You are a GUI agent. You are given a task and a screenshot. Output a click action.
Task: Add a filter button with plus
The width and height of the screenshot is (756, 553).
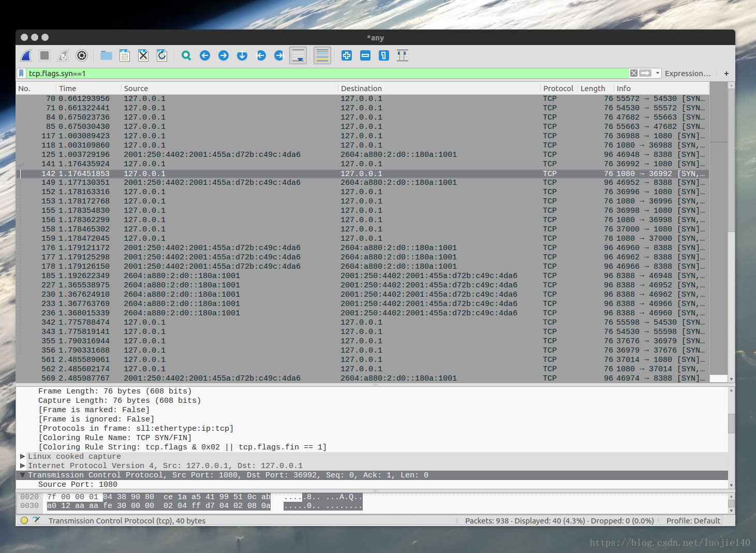[x=727, y=74]
